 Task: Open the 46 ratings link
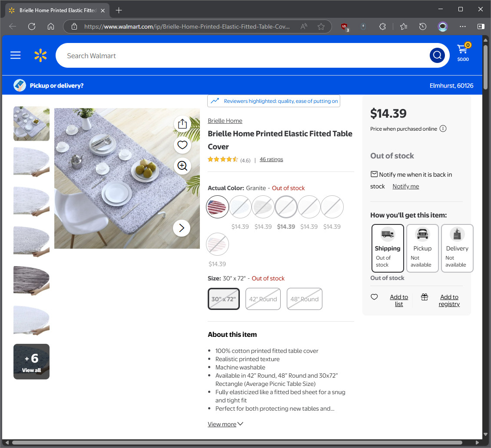pos(271,159)
